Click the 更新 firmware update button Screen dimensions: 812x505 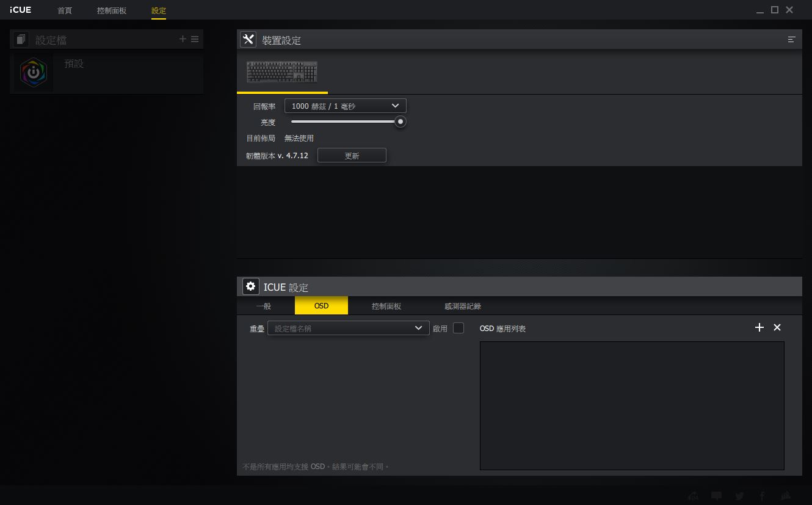352,156
